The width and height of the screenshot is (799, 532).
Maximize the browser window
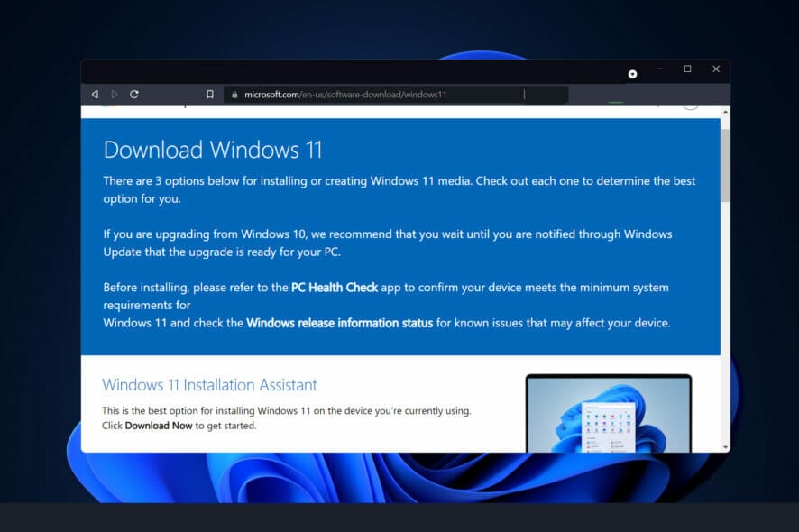pos(688,69)
